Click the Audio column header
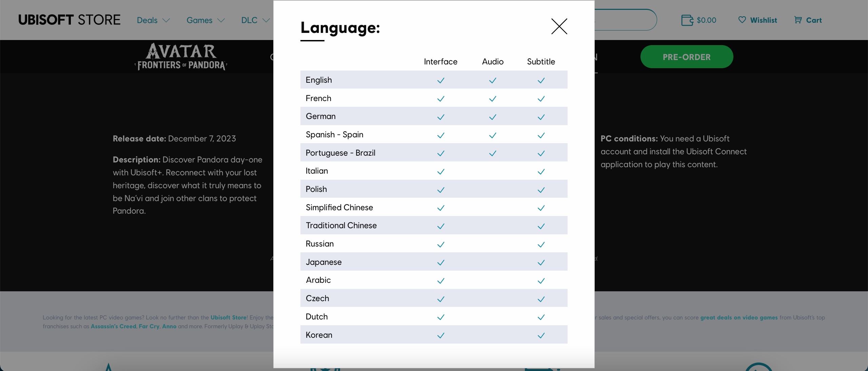 pyautogui.click(x=493, y=62)
